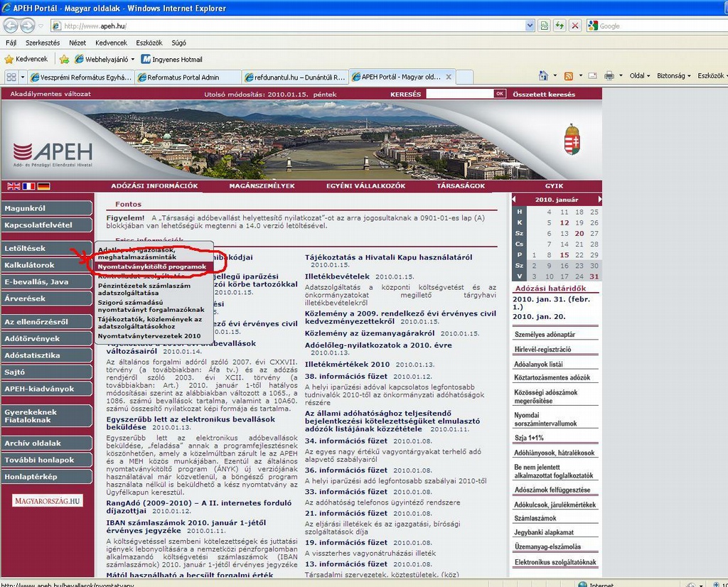Open the Quick Tabs grid icon
The height and width of the screenshot is (587, 728).
coord(11,77)
